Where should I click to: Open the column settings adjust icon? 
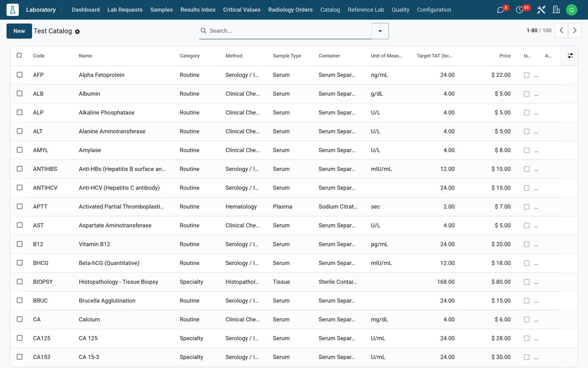pos(570,56)
